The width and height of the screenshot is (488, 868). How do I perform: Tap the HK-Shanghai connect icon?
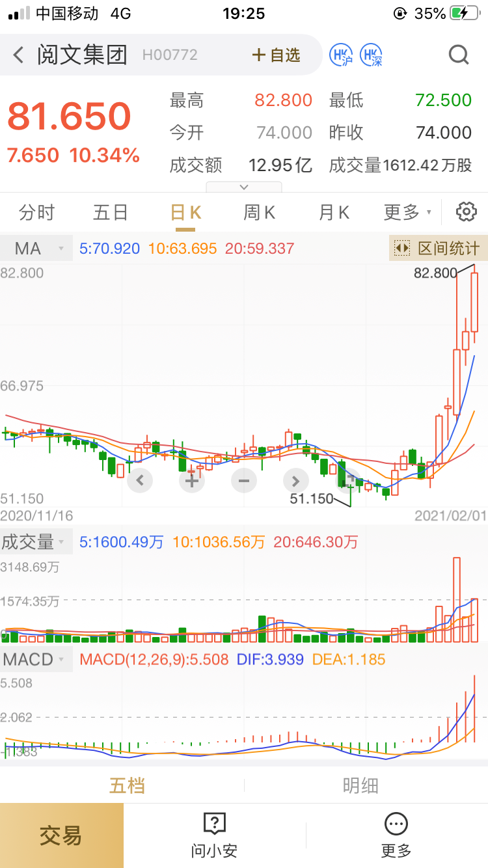[x=341, y=55]
